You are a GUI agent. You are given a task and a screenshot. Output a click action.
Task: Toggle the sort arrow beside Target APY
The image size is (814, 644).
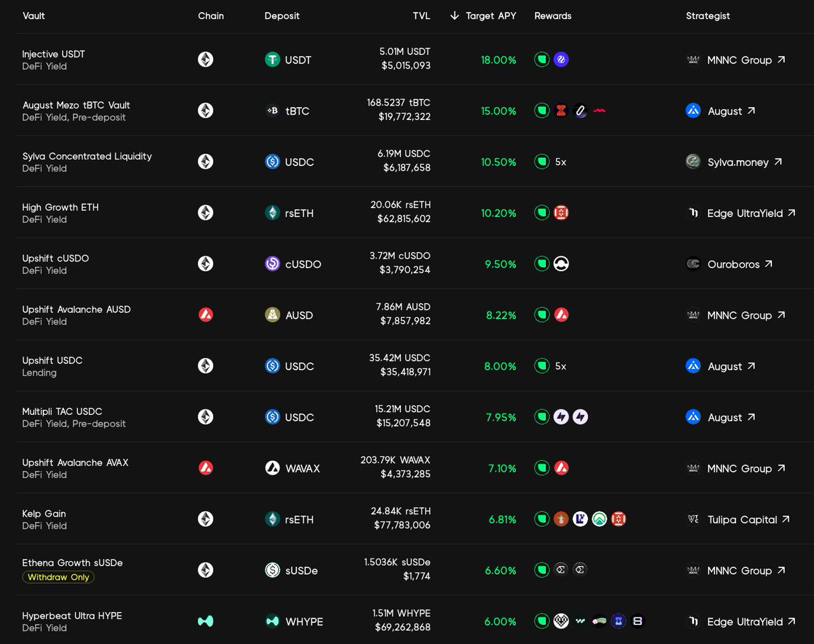tap(454, 16)
